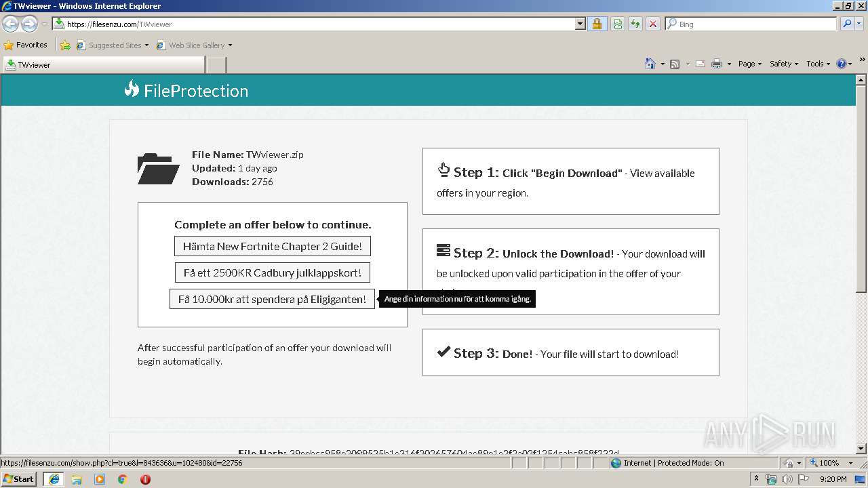
Task: Click the RSS Feeds icon
Action: pyautogui.click(x=675, y=64)
